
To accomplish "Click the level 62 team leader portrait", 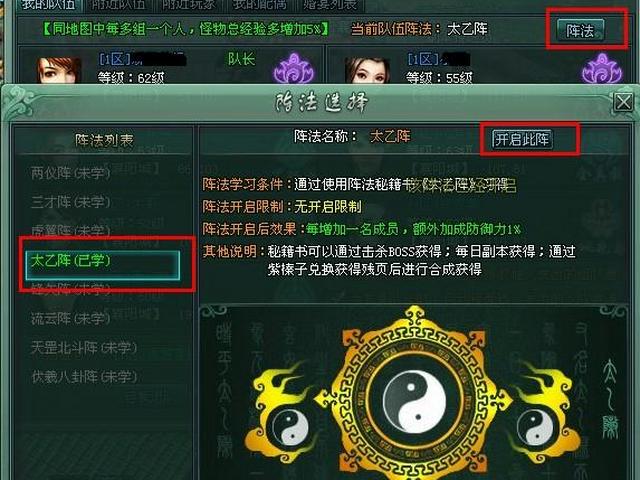I will click(x=59, y=70).
